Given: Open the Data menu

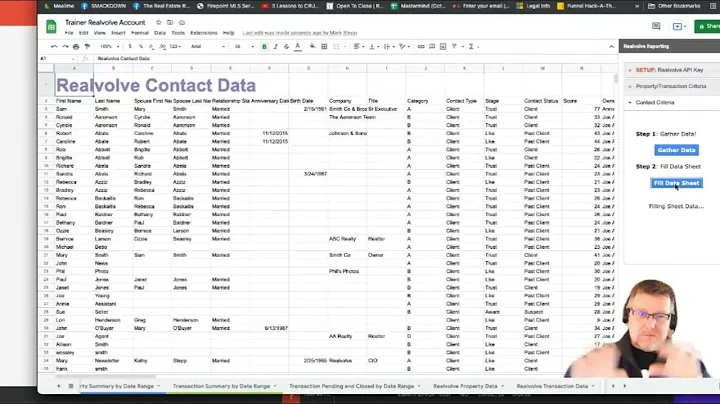Looking at the screenshot, I should point(160,33).
